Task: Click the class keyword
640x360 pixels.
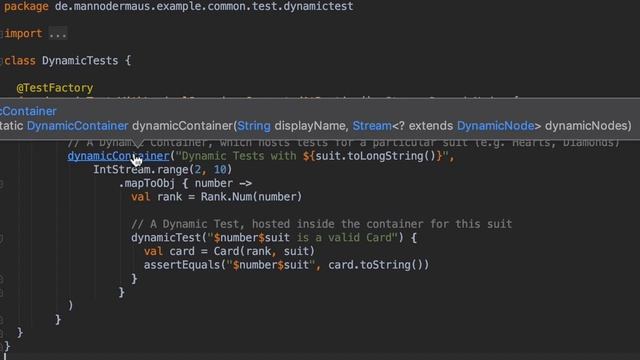Action: [20, 61]
